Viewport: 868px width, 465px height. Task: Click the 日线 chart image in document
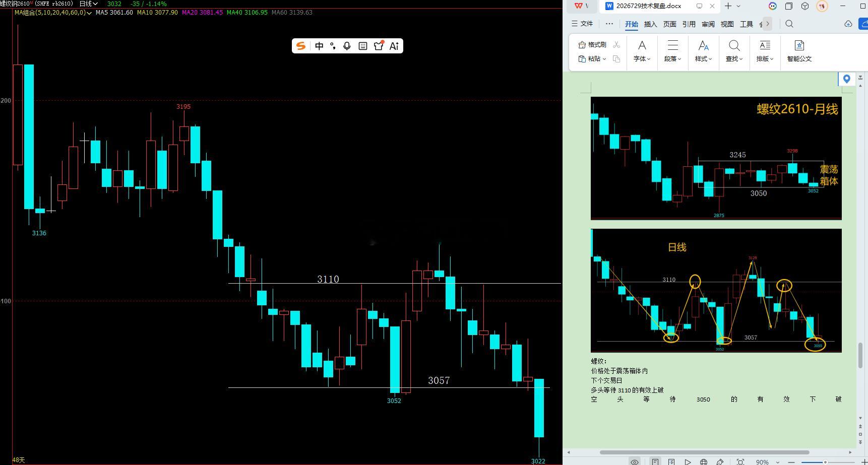click(x=716, y=291)
